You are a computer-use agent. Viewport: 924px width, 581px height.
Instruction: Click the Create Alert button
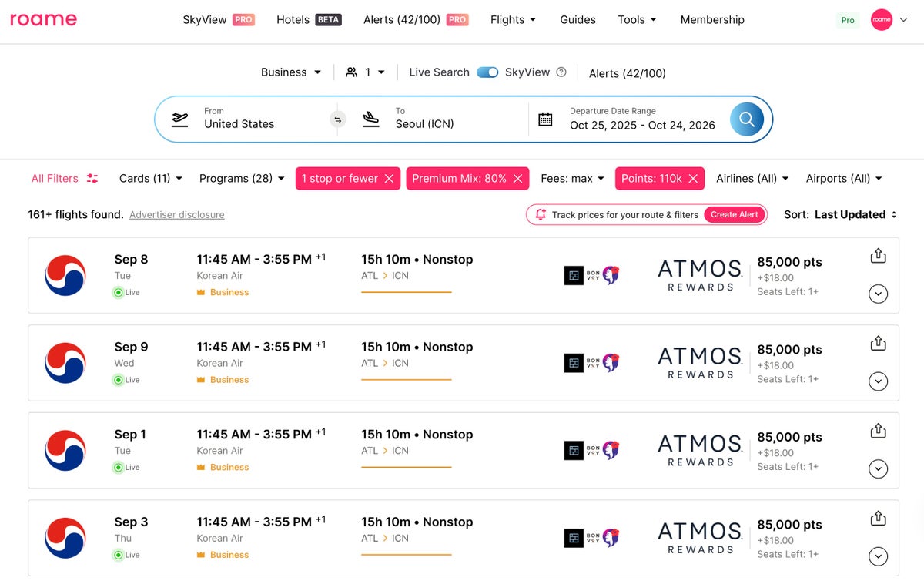[x=734, y=215]
